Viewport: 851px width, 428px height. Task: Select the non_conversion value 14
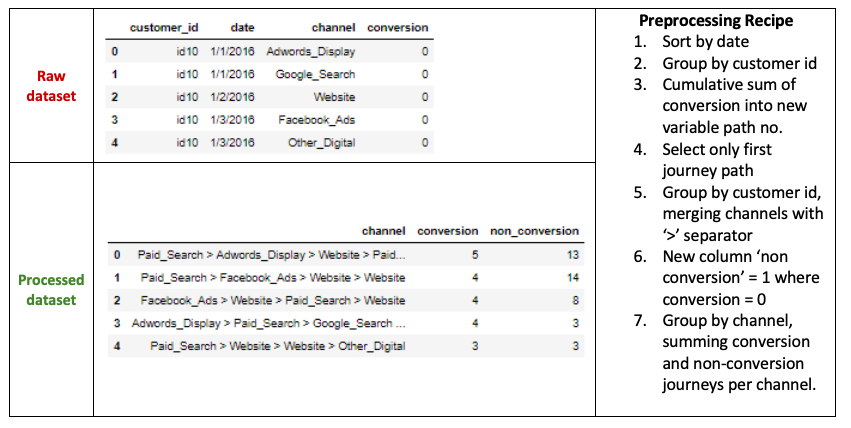click(x=572, y=277)
